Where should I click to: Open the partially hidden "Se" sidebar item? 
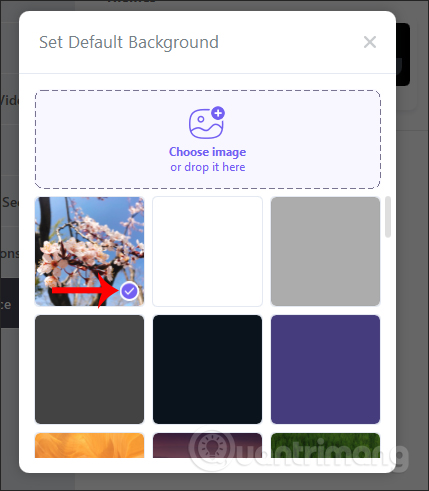tap(9, 201)
